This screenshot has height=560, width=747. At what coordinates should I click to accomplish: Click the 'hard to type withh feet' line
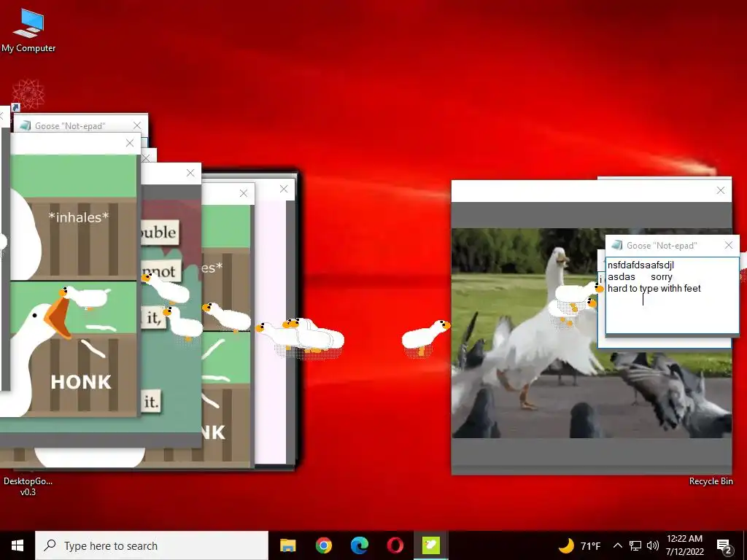point(654,288)
